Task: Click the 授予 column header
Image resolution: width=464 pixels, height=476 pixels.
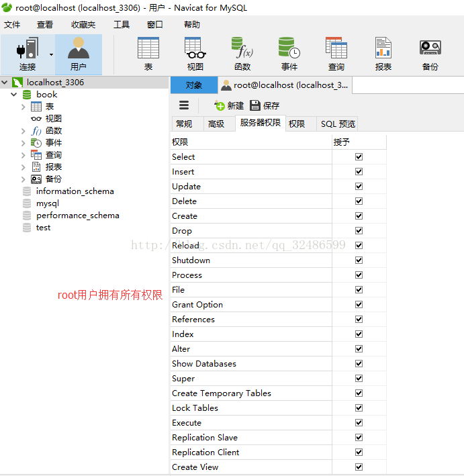Action: coord(359,142)
